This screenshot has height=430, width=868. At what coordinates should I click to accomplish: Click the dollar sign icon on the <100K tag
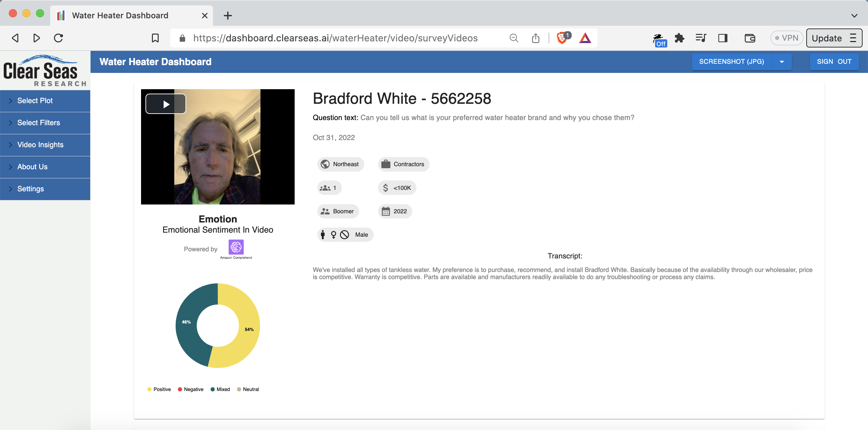click(x=385, y=188)
